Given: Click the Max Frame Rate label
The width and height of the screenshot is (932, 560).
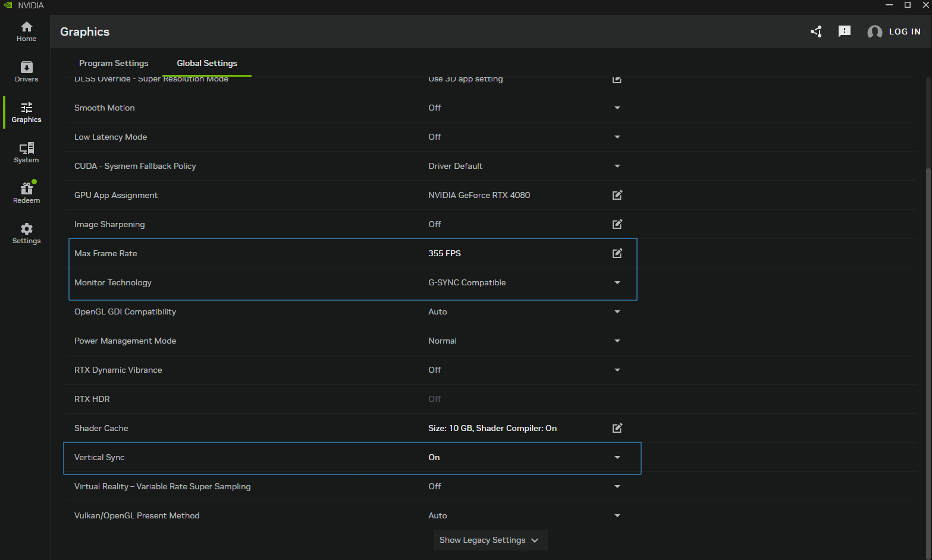Looking at the screenshot, I should coord(106,253).
